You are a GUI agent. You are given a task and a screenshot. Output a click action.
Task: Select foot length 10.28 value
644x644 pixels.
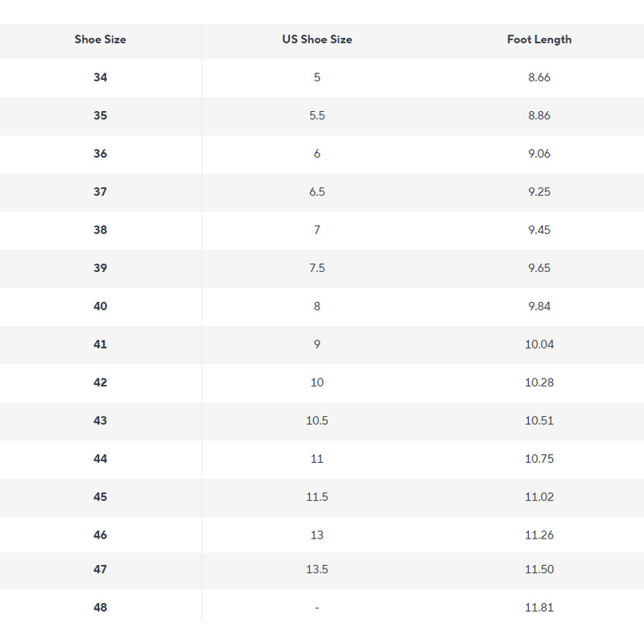point(539,382)
